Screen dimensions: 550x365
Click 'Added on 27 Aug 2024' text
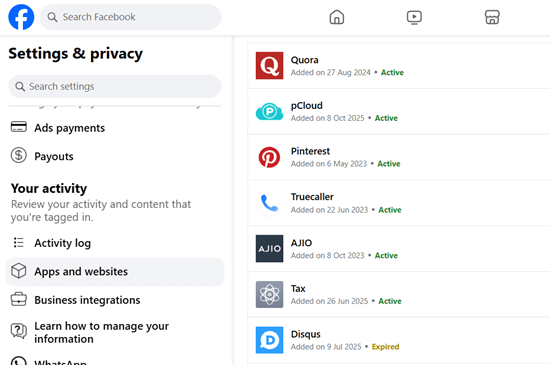click(331, 72)
